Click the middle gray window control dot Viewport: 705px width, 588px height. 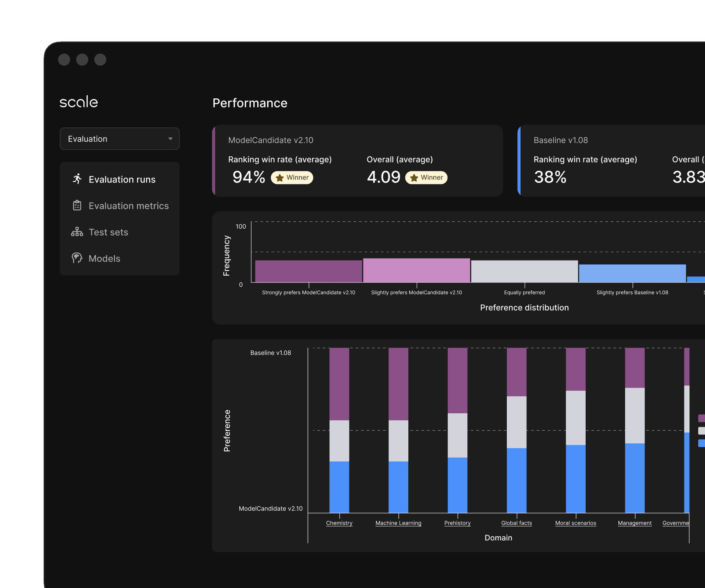(82, 59)
